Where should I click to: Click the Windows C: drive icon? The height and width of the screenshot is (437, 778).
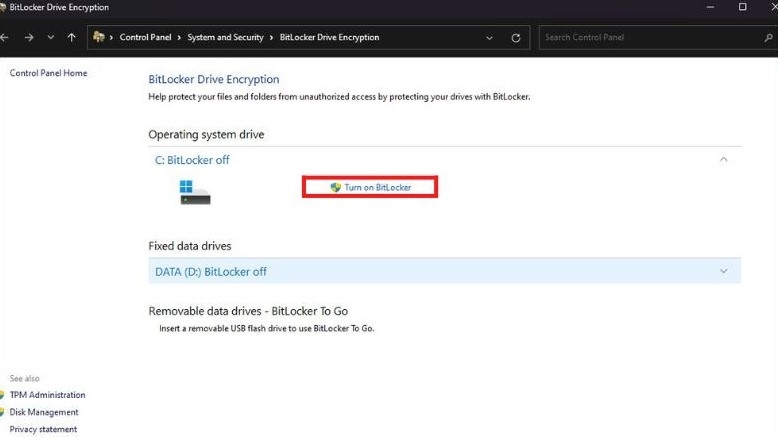pos(195,192)
